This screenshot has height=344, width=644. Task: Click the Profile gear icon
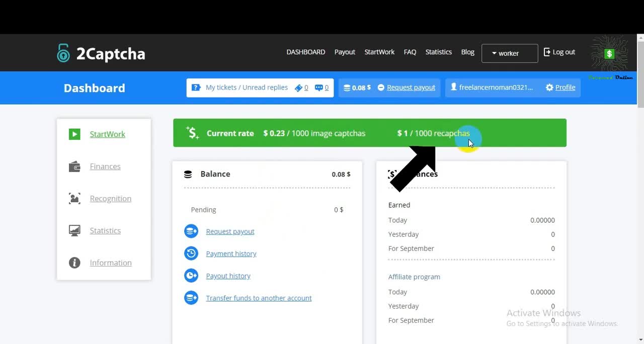click(549, 88)
